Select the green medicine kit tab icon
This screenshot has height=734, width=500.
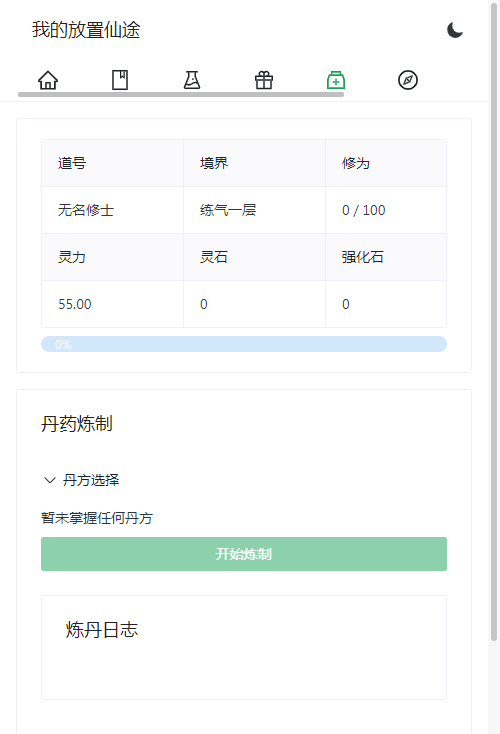tap(336, 80)
